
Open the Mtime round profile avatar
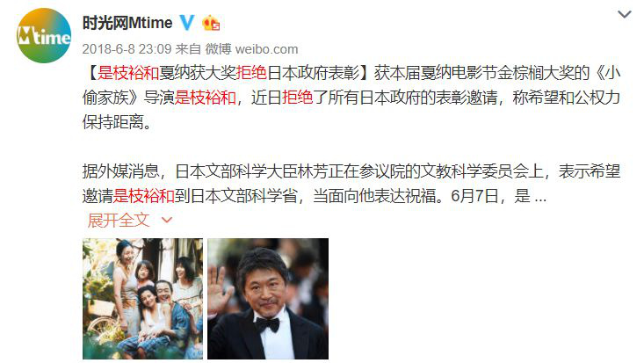(x=44, y=36)
